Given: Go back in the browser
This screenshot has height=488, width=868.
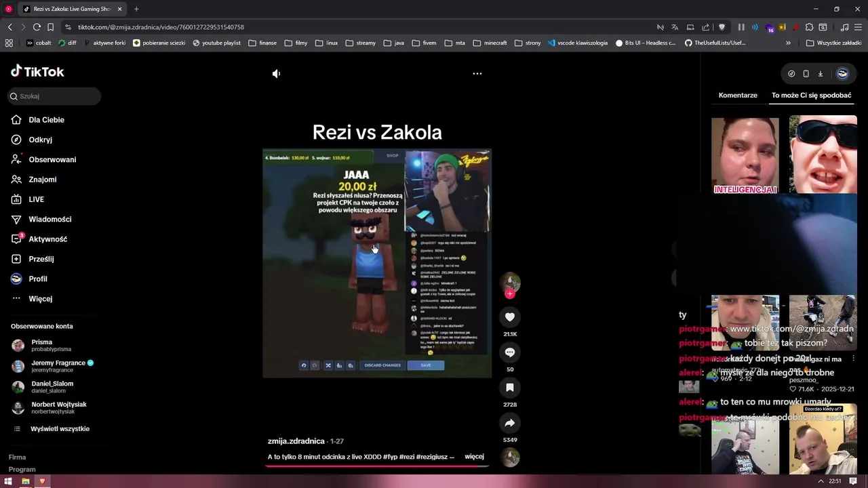Looking at the screenshot, I should (9, 27).
